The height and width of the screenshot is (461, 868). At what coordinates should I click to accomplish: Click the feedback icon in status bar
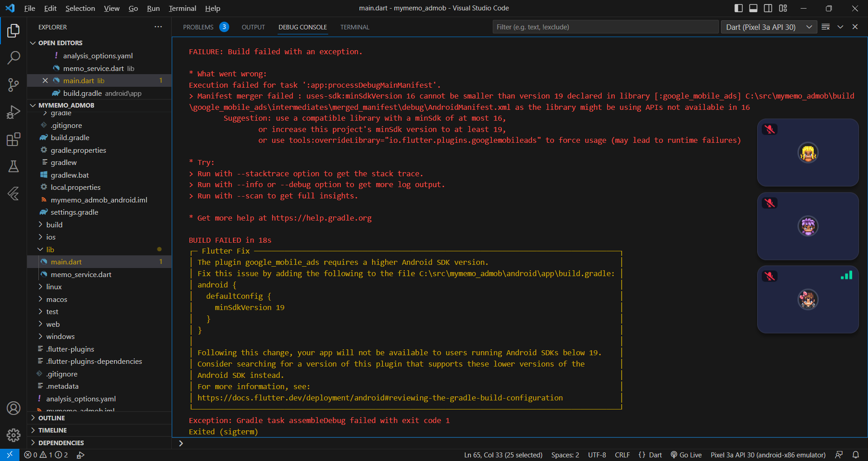(839, 455)
